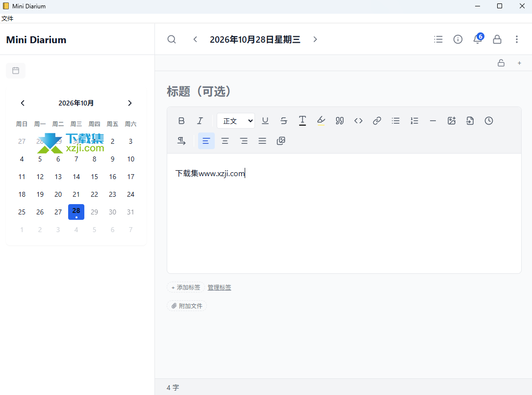Open the text color picker
The height and width of the screenshot is (395, 532).
pos(303,121)
